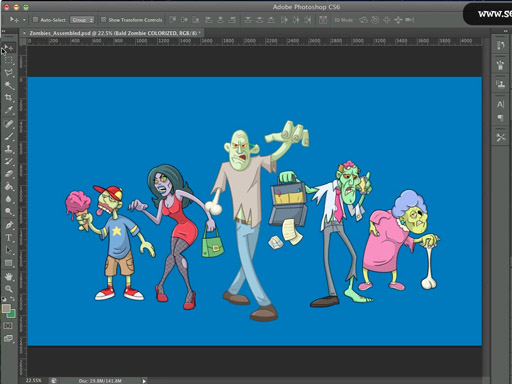
Task: Select the Blur tool
Action: [9, 199]
